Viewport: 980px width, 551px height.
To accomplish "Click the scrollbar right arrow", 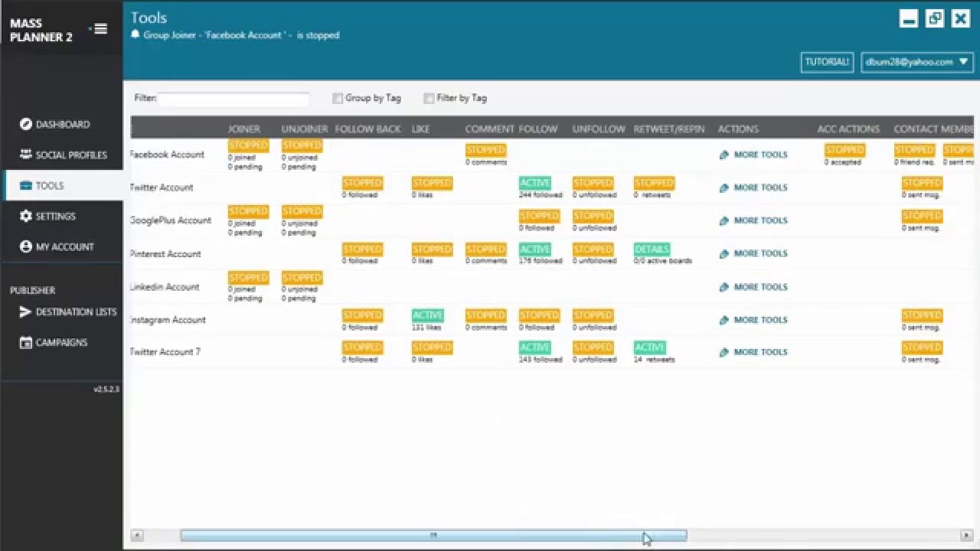I will (967, 536).
